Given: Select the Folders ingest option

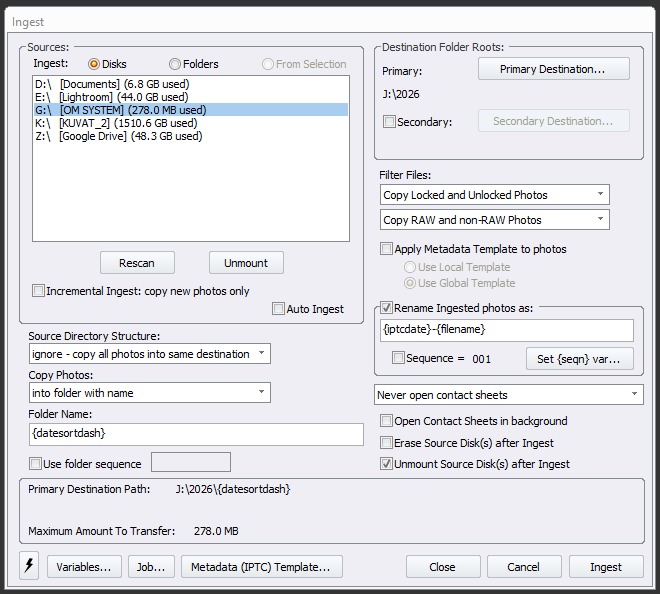Looking at the screenshot, I should 175,64.
